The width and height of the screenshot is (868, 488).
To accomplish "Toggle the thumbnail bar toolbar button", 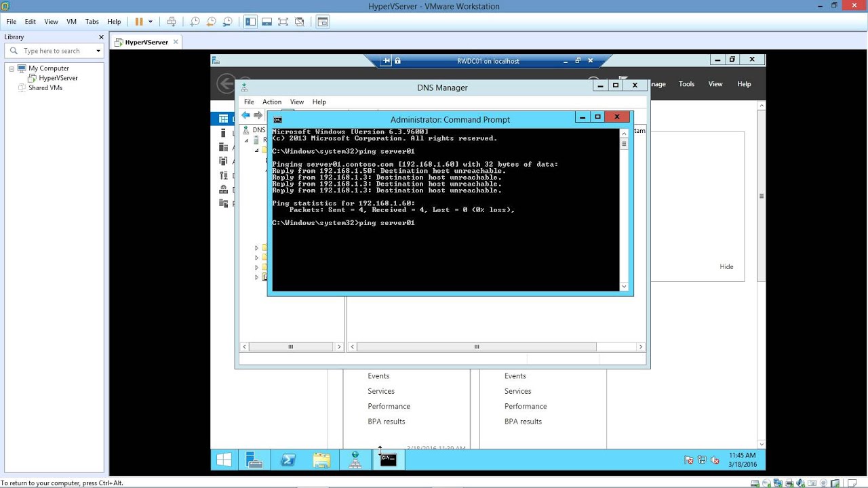I will point(267,22).
